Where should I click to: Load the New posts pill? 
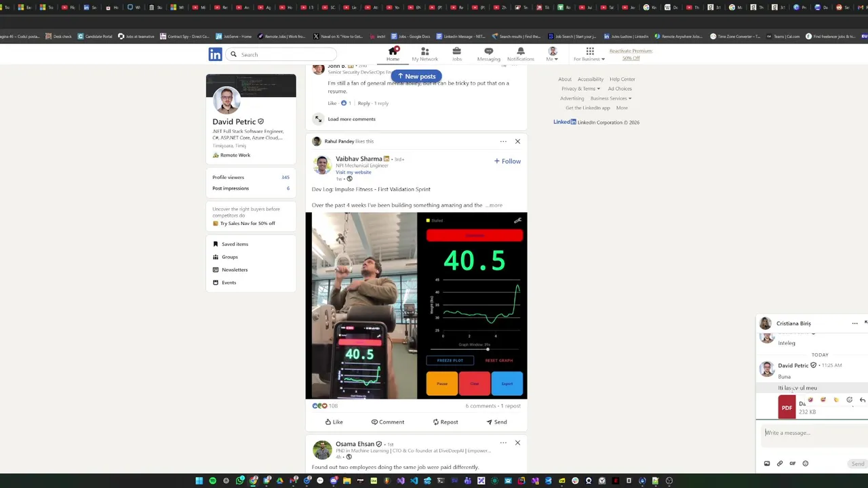click(416, 77)
